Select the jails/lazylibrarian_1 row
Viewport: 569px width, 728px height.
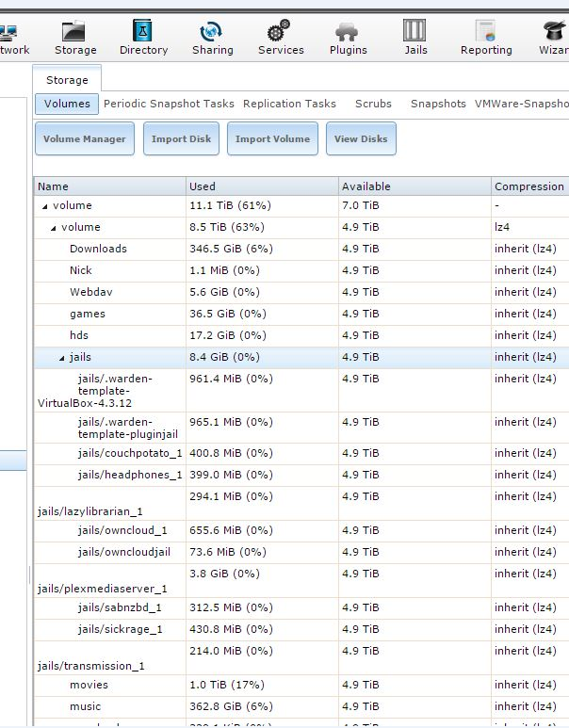[x=301, y=503]
